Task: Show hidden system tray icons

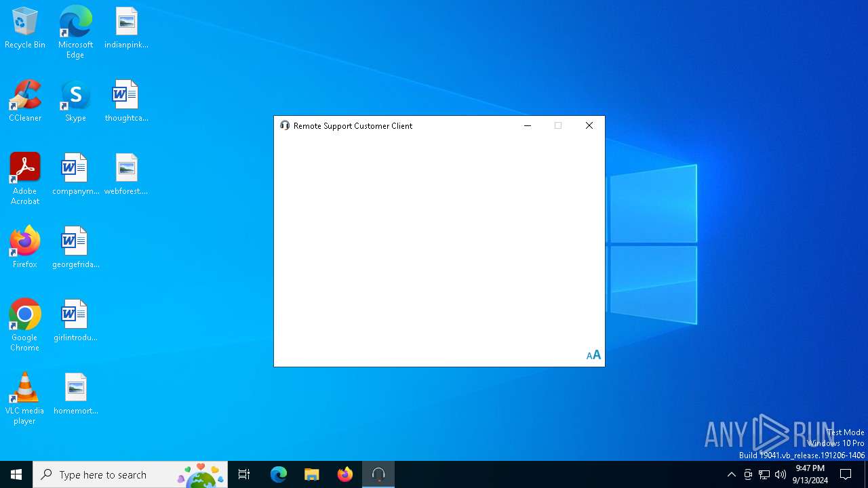Action: coord(731,474)
